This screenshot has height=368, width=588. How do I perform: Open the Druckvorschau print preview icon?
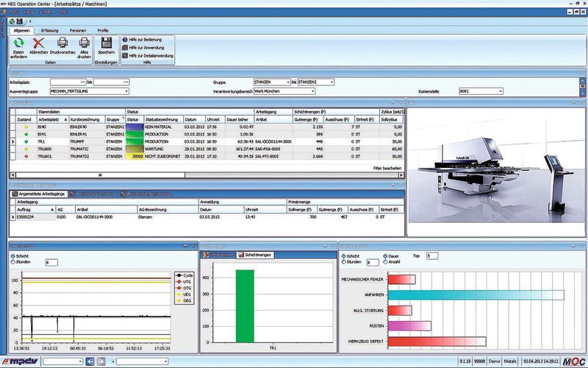pyautogui.click(x=62, y=43)
